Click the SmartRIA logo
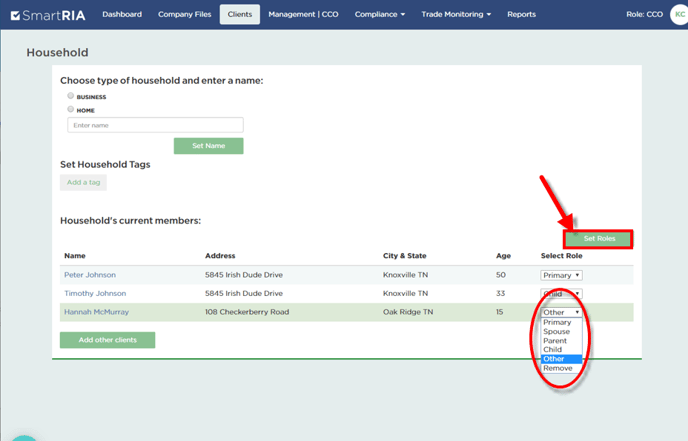This screenshot has height=441, width=688. 48,15
